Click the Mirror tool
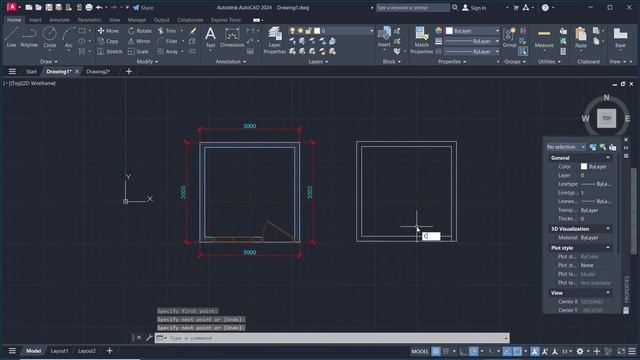Viewport: 640px width, 360px height. [x=139, y=41]
